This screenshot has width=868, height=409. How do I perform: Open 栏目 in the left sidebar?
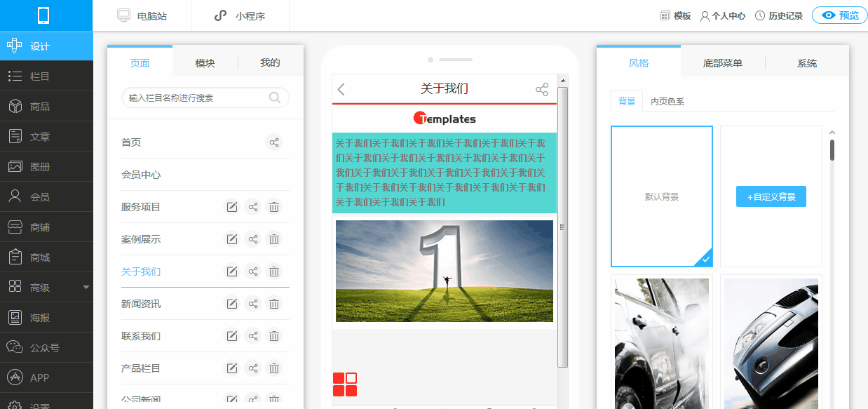[46, 76]
